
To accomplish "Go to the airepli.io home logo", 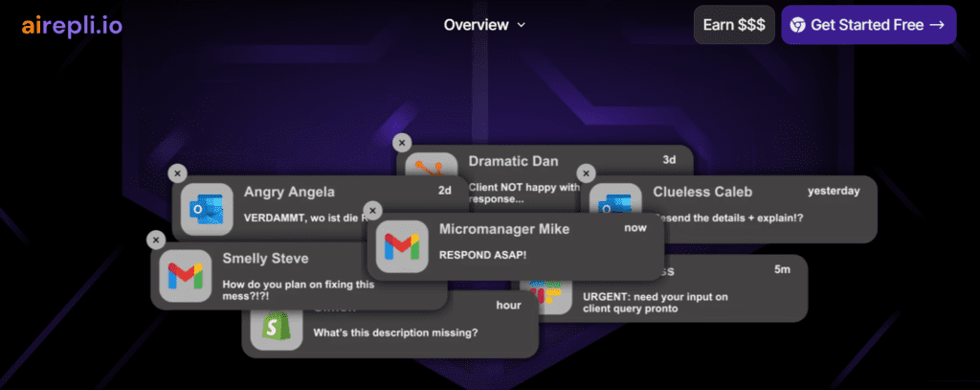I will coord(72,25).
